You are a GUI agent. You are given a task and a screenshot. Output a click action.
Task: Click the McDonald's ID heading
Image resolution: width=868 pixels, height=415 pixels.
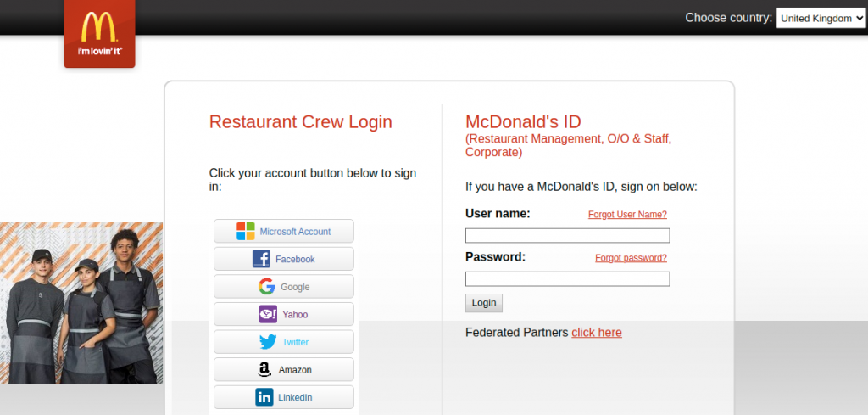point(523,121)
